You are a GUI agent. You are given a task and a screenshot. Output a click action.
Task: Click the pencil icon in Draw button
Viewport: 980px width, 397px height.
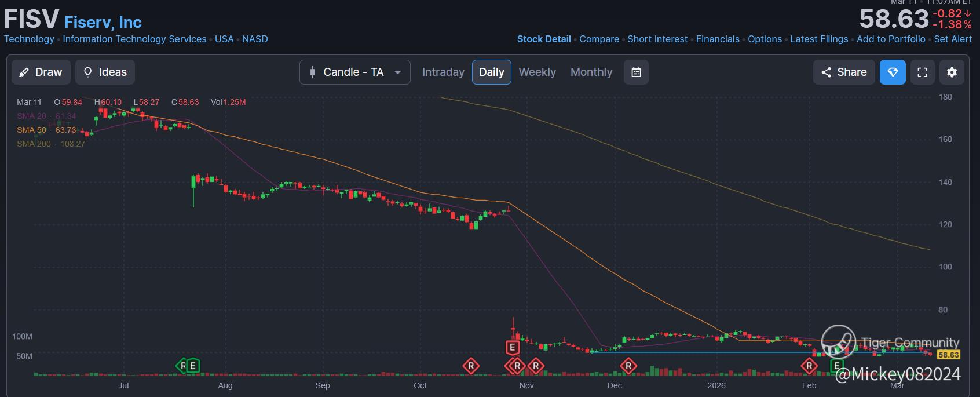coord(24,72)
